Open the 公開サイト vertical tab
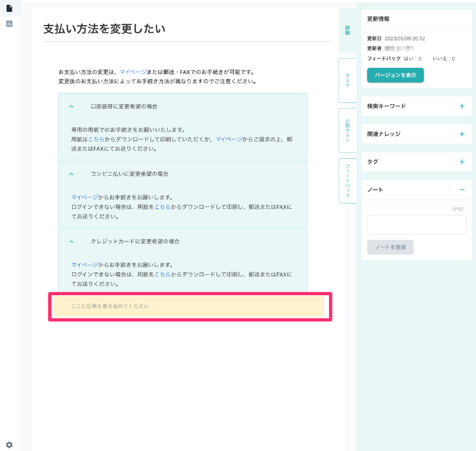This screenshot has height=451, width=476. 347,131
